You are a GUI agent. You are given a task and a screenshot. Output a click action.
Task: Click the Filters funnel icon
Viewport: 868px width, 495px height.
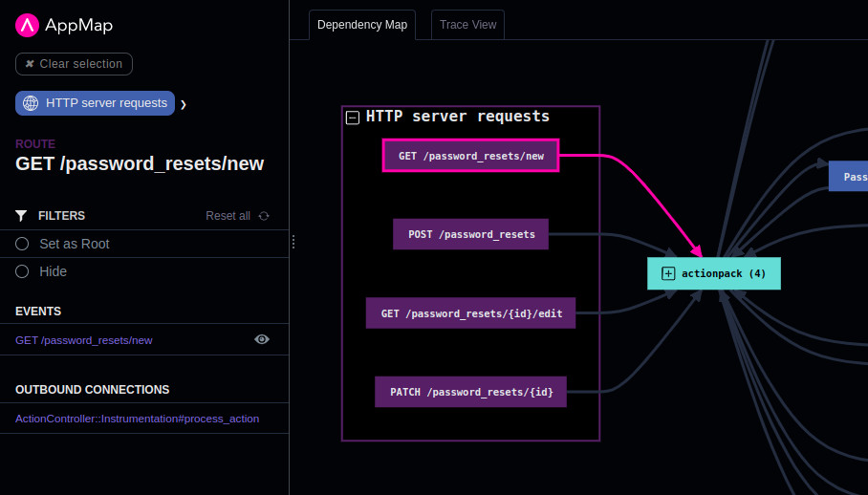pyautogui.click(x=21, y=216)
